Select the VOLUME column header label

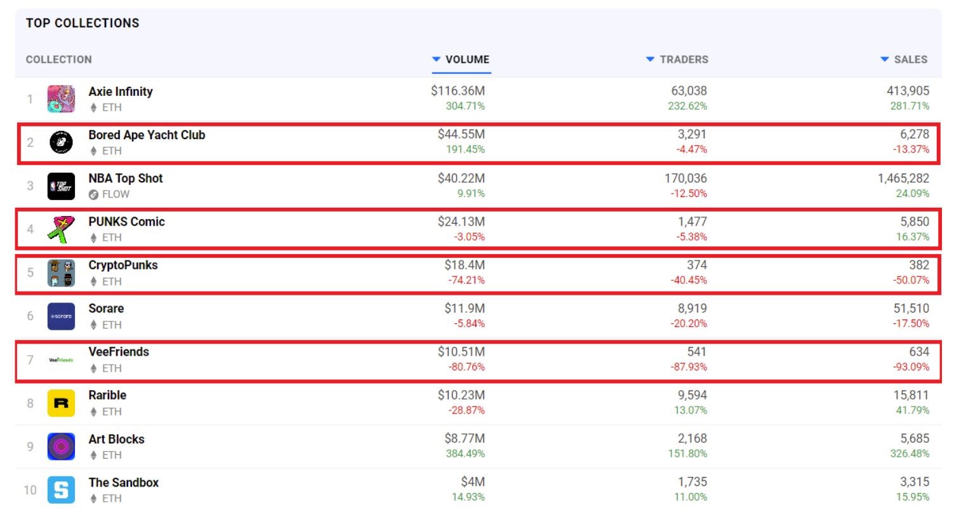click(467, 59)
